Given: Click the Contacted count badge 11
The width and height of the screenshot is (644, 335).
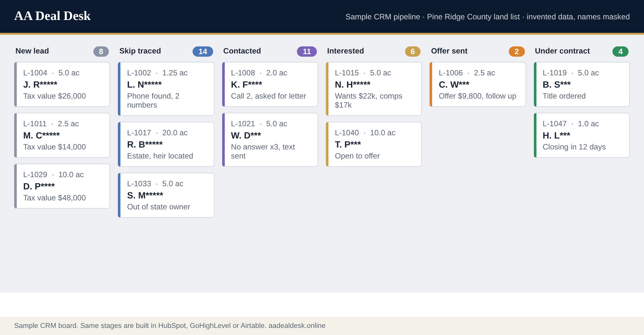Looking at the screenshot, I should (x=307, y=52).
